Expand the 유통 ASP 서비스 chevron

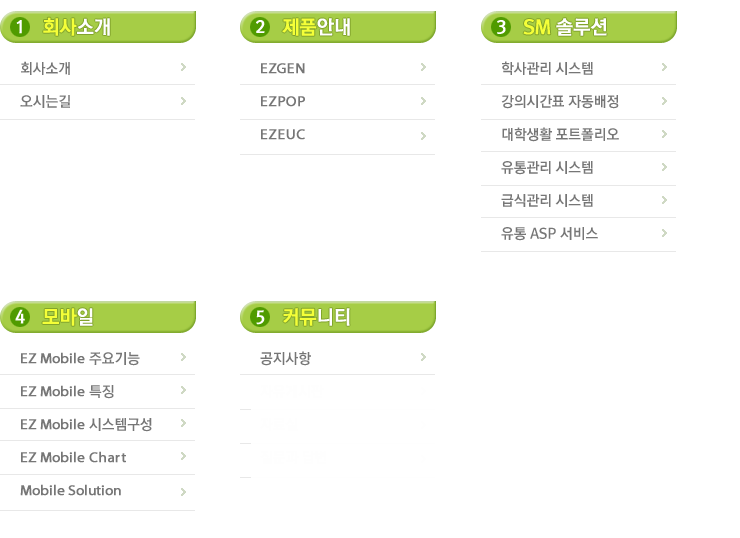(x=664, y=233)
